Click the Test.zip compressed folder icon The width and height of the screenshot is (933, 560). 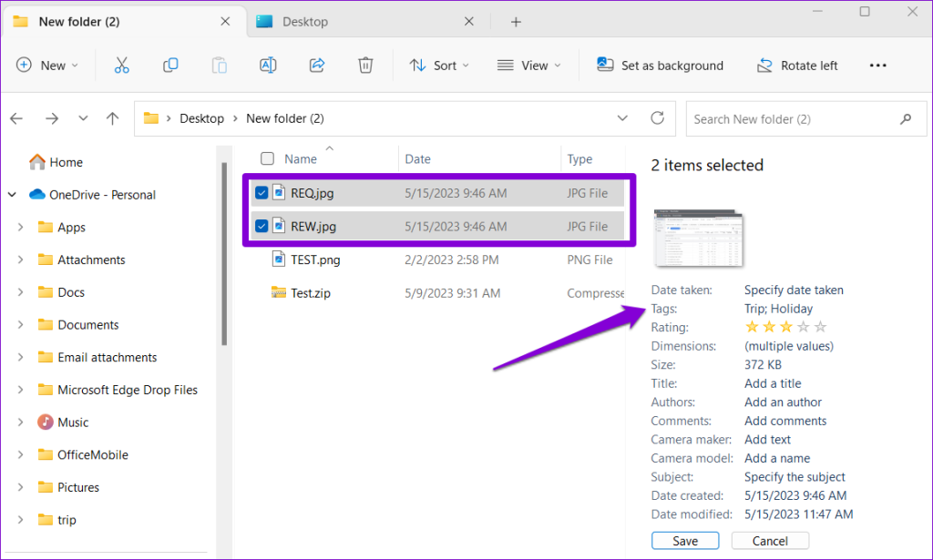[x=279, y=292]
